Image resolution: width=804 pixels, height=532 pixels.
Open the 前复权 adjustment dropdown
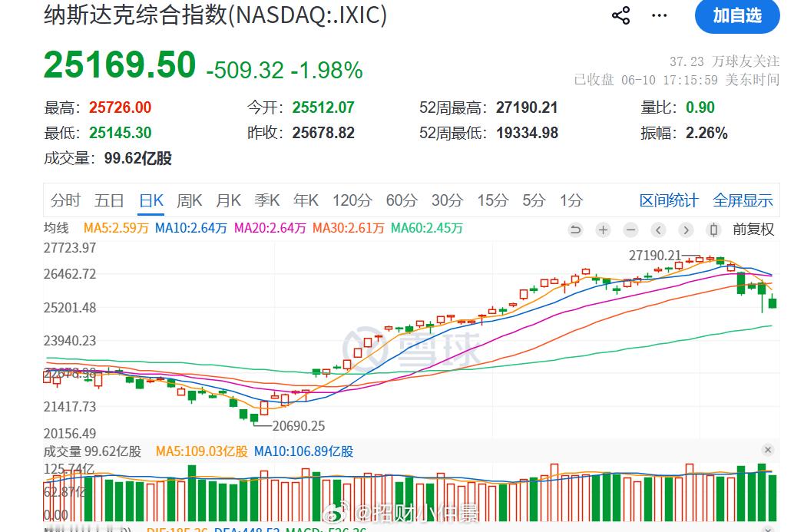tap(753, 229)
